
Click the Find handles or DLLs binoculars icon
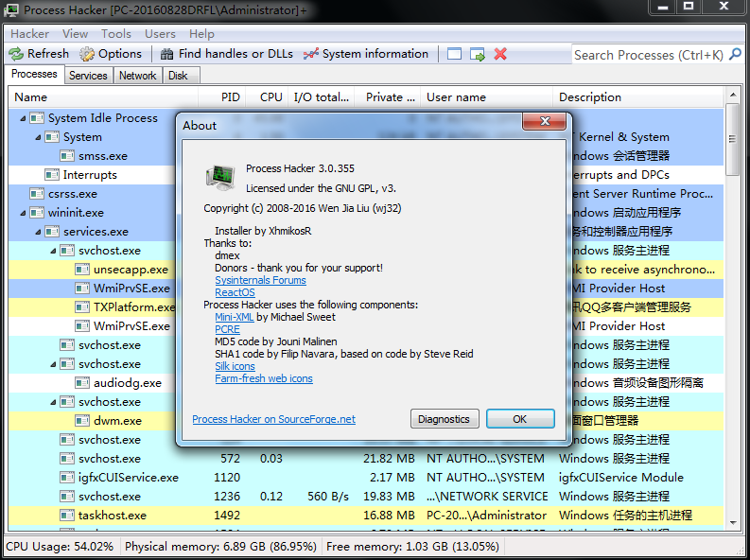(167, 54)
